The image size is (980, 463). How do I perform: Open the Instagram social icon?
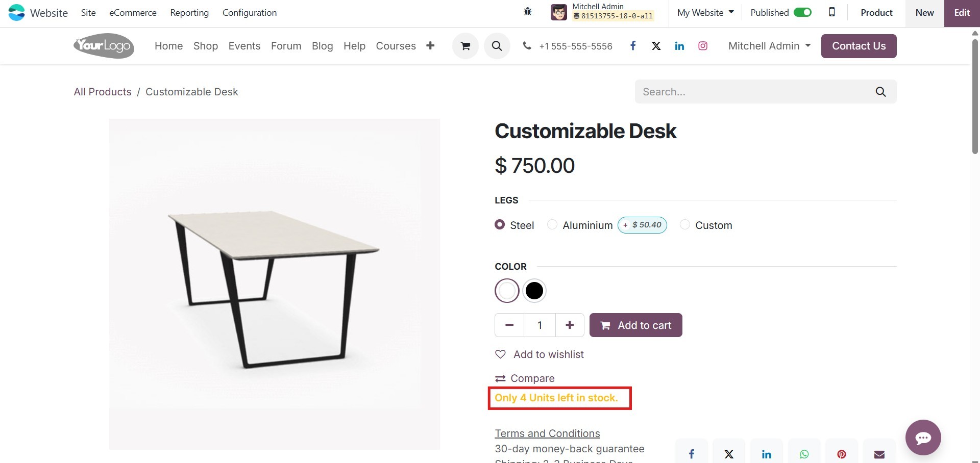tap(702, 45)
